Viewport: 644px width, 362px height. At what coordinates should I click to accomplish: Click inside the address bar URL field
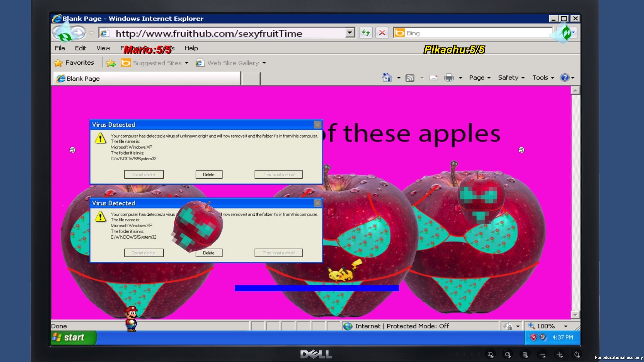coord(218,33)
